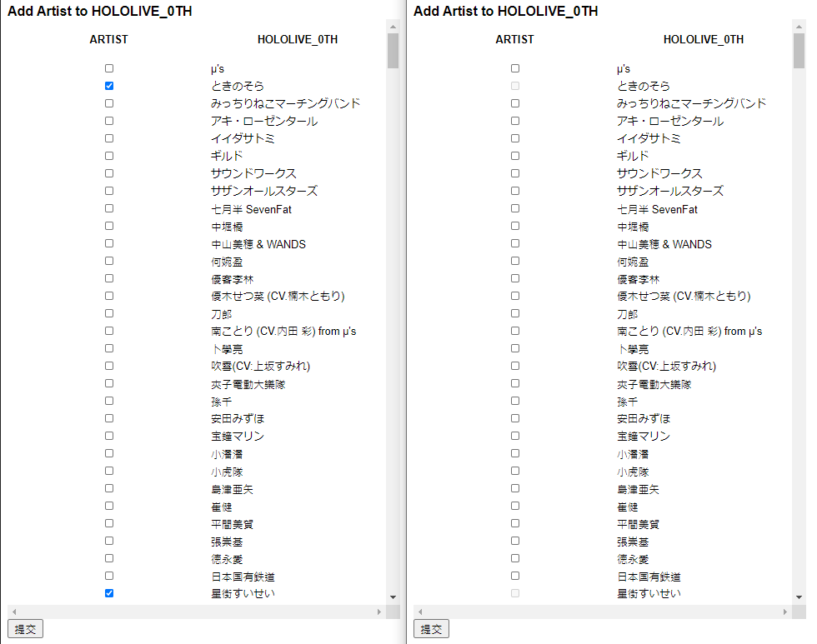Viewport: 817px width, 644px height.
Task: Click 'Add Artist to HOLOLIVE_0TH' heading in right panel
Action: [505, 11]
